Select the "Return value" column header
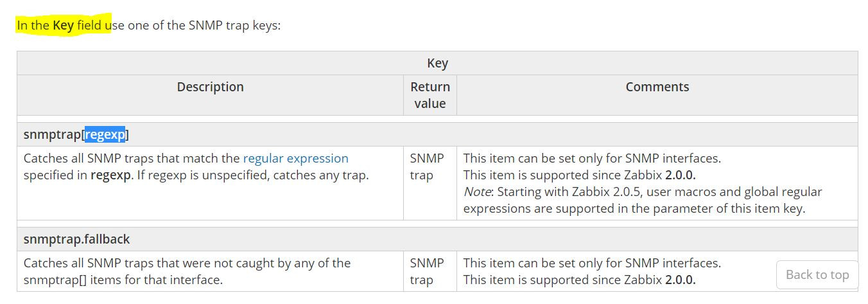The width and height of the screenshot is (868, 304). (430, 95)
